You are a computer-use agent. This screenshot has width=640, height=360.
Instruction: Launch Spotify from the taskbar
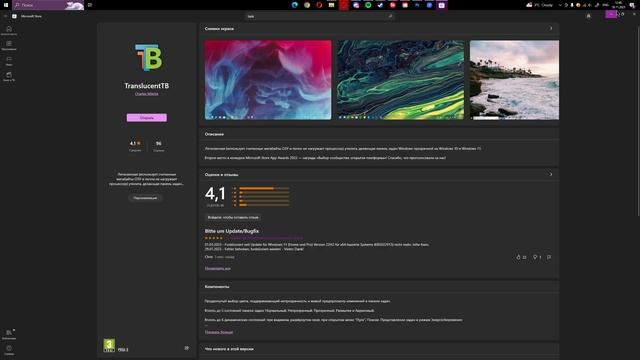click(x=368, y=5)
